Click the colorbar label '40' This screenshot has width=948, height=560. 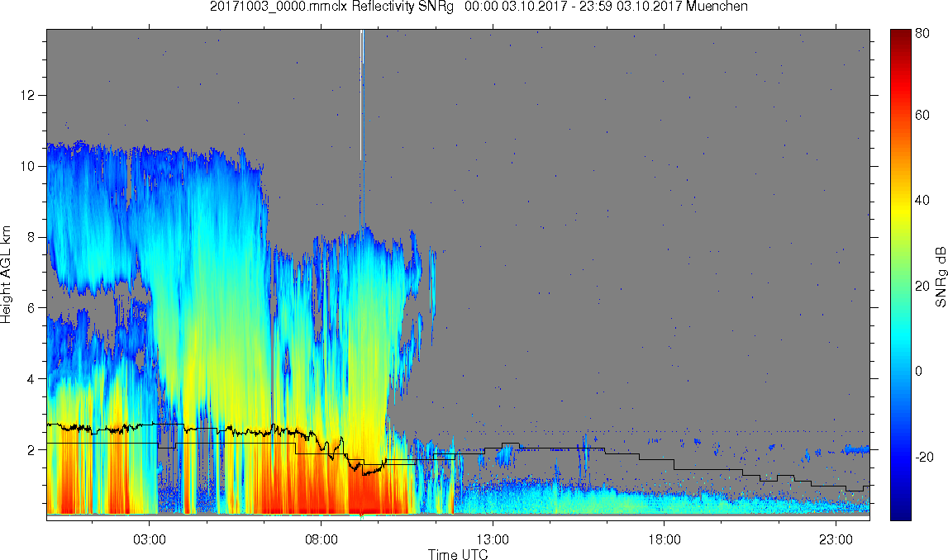(x=922, y=201)
